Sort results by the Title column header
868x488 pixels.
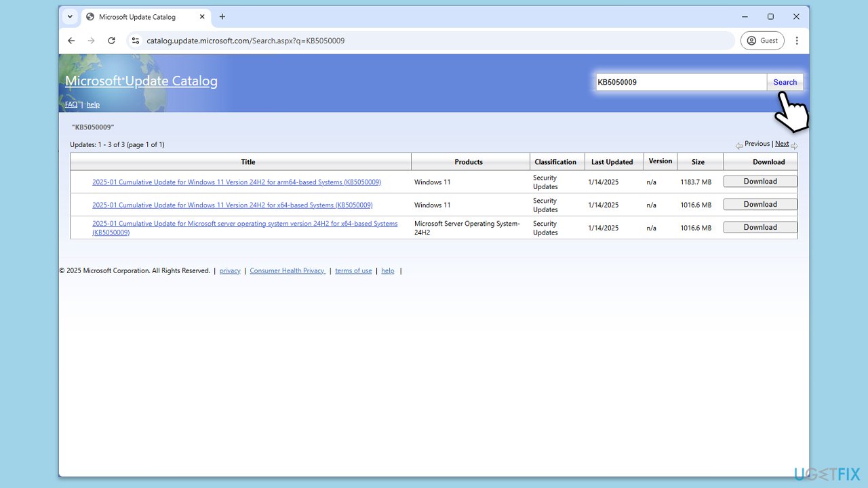(x=248, y=162)
